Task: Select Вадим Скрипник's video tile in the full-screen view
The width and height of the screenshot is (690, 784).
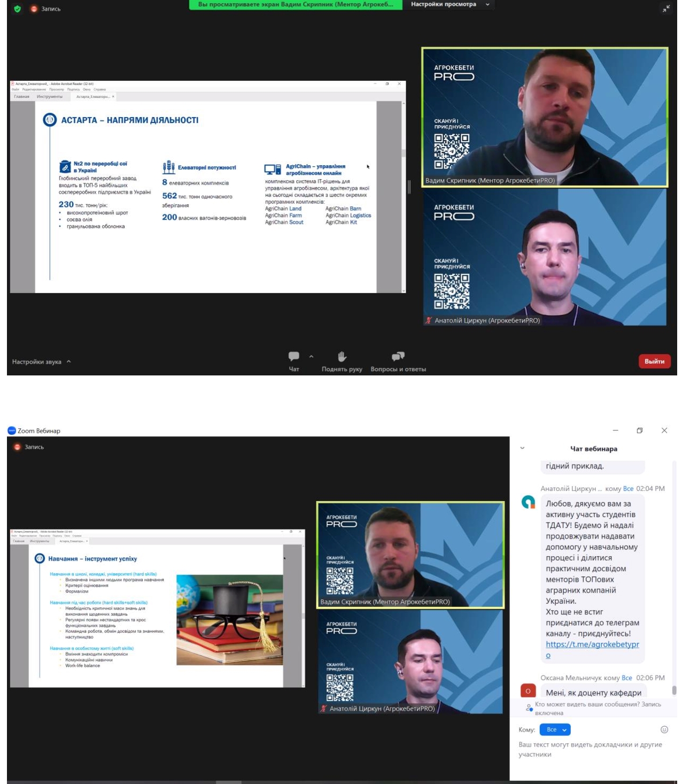Action: pos(545,117)
